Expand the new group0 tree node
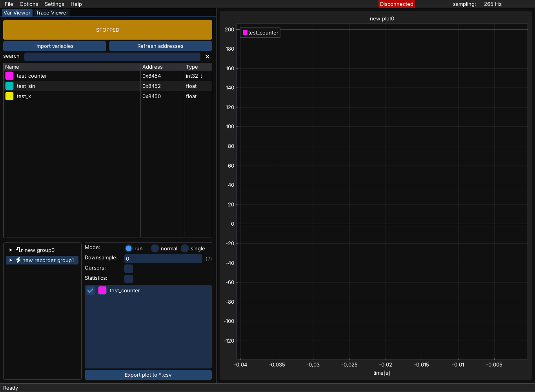The height and width of the screenshot is (392, 535). [11, 250]
